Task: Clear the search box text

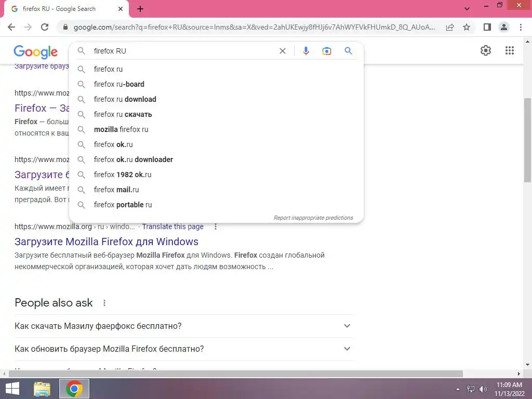Action: [282, 51]
